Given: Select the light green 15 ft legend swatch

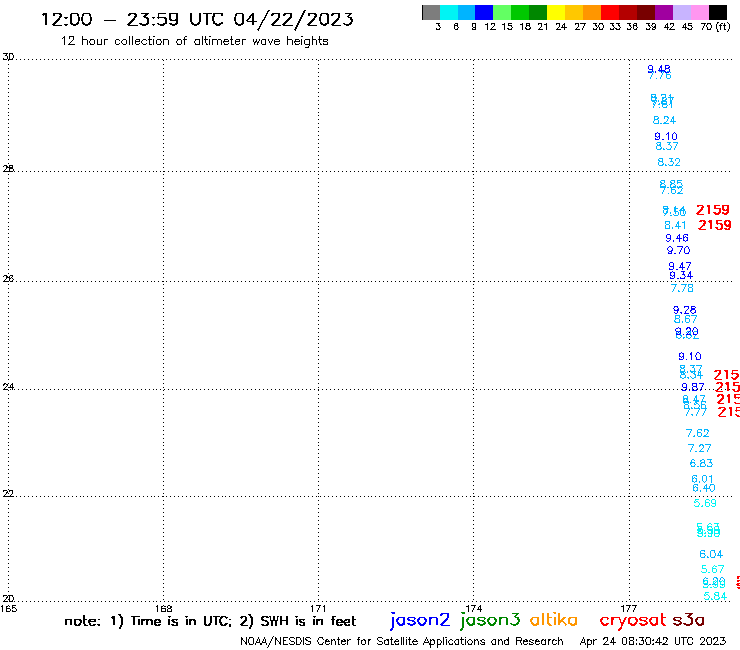Looking at the screenshot, I should [x=502, y=12].
